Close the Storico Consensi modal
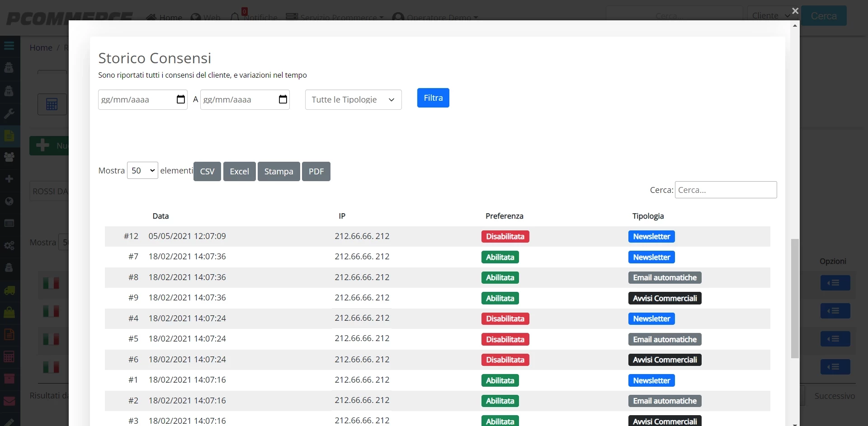This screenshot has width=868, height=426. 795,11
